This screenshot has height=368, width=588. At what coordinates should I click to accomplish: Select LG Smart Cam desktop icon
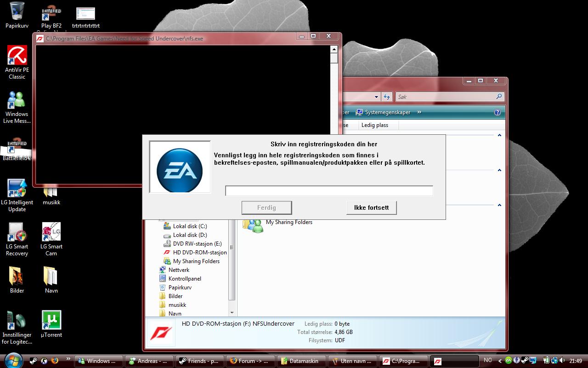(51, 240)
